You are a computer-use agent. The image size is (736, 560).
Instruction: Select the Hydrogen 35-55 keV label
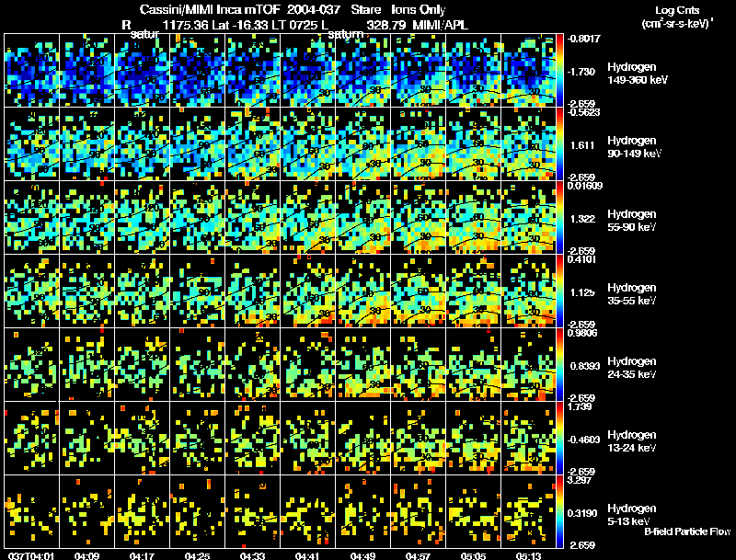[632, 294]
